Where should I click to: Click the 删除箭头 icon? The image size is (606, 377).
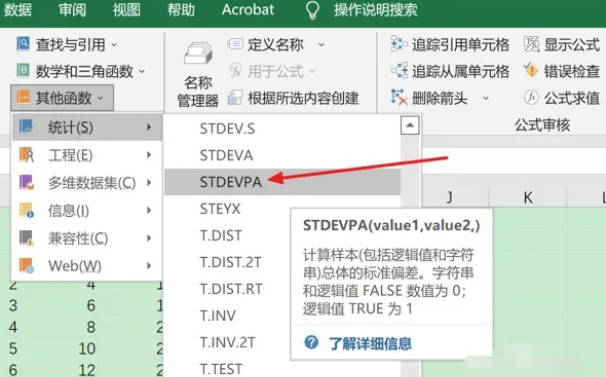pyautogui.click(x=399, y=97)
